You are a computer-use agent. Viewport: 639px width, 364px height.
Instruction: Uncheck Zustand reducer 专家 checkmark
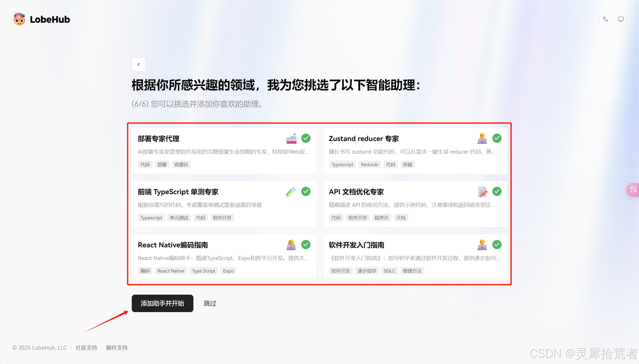[497, 138]
